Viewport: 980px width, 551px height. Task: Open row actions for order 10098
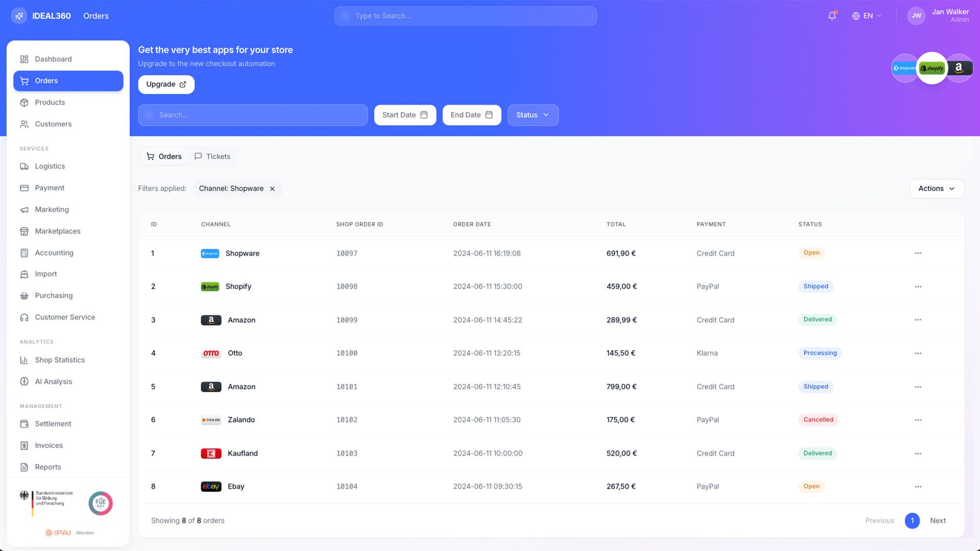(x=918, y=287)
